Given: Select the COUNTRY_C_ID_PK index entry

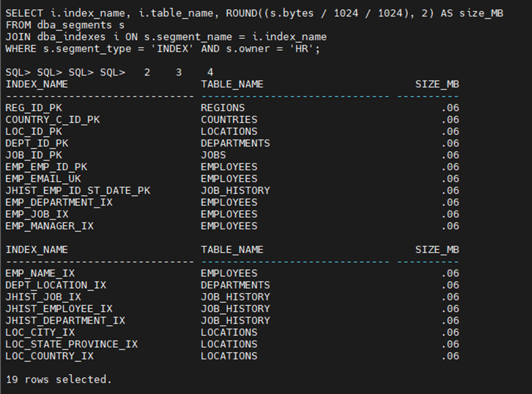Looking at the screenshot, I should tap(52, 120).
